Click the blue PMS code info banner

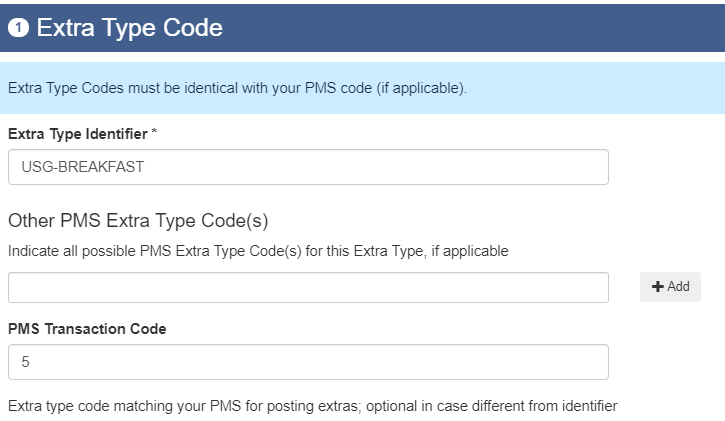pyautogui.click(x=362, y=88)
